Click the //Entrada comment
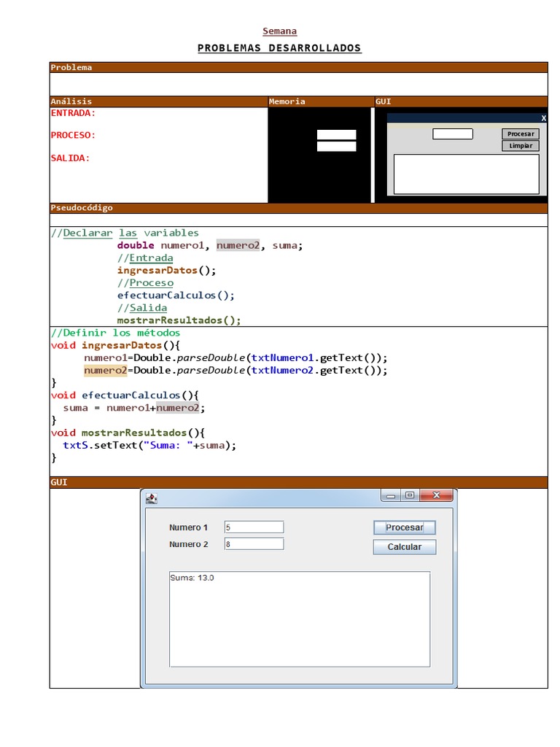Screen dimensions: 560x747 coord(145,258)
